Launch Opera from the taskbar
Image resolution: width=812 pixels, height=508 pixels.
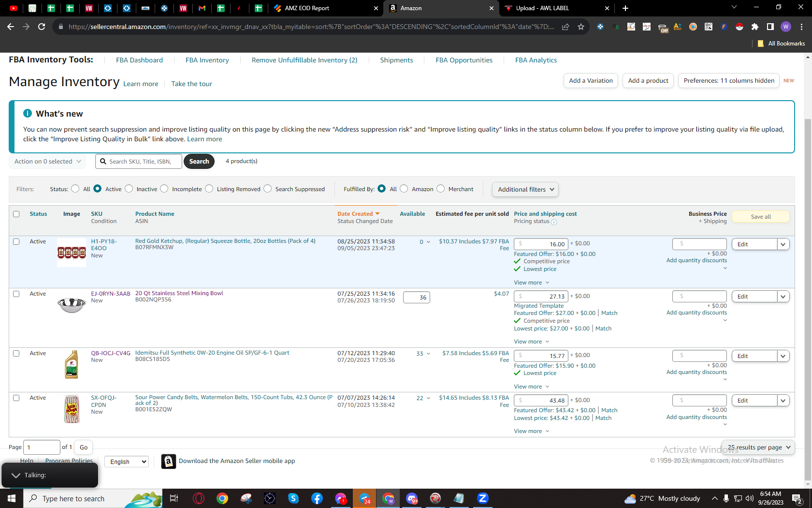[x=199, y=498]
